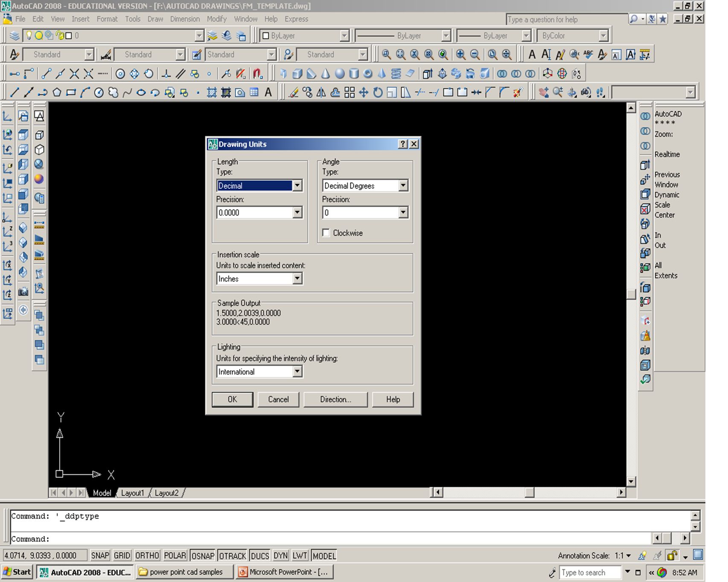Toggle GRID display in status bar
The image size is (728, 582).
122,556
